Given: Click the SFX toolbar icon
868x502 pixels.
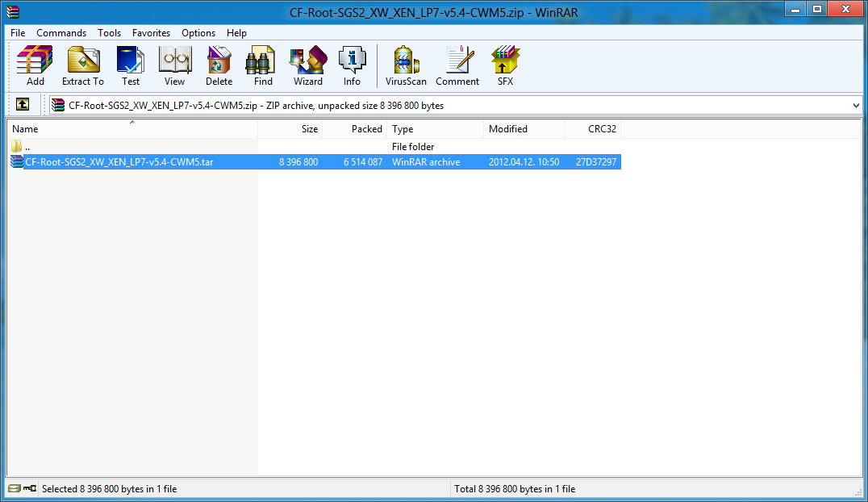Looking at the screenshot, I should tap(506, 66).
